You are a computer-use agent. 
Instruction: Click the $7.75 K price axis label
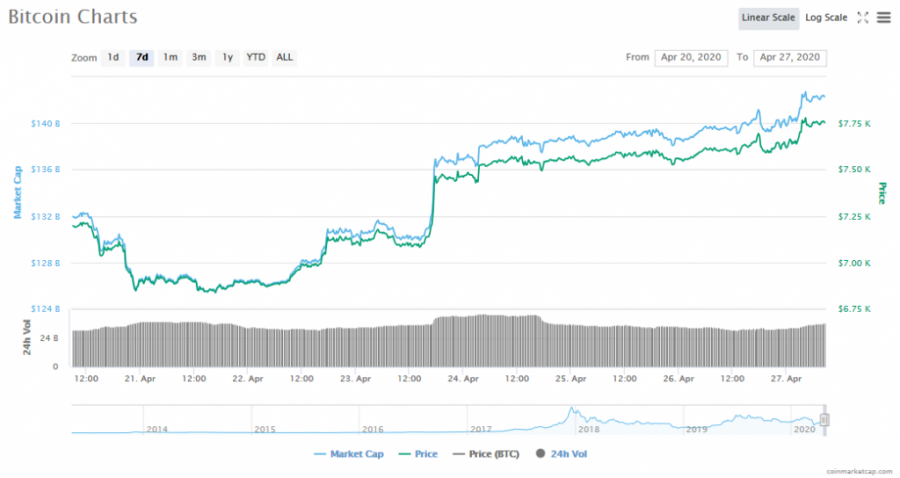tap(854, 123)
